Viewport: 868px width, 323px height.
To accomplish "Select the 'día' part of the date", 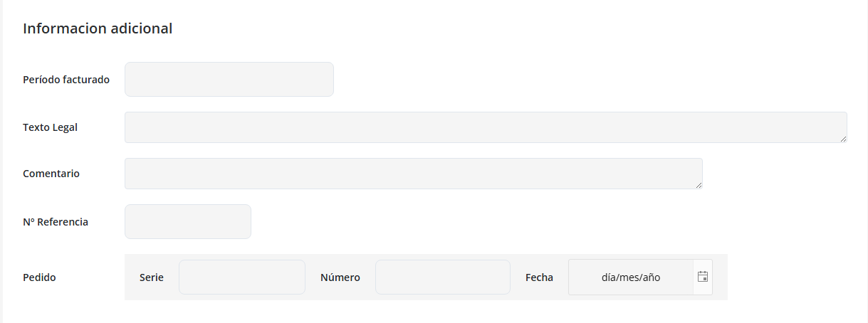I will coord(609,278).
